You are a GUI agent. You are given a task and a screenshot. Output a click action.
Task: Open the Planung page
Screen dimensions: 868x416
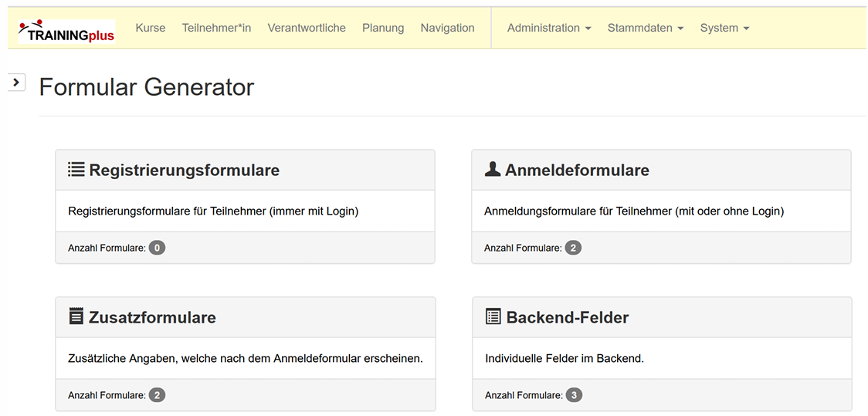(x=383, y=28)
